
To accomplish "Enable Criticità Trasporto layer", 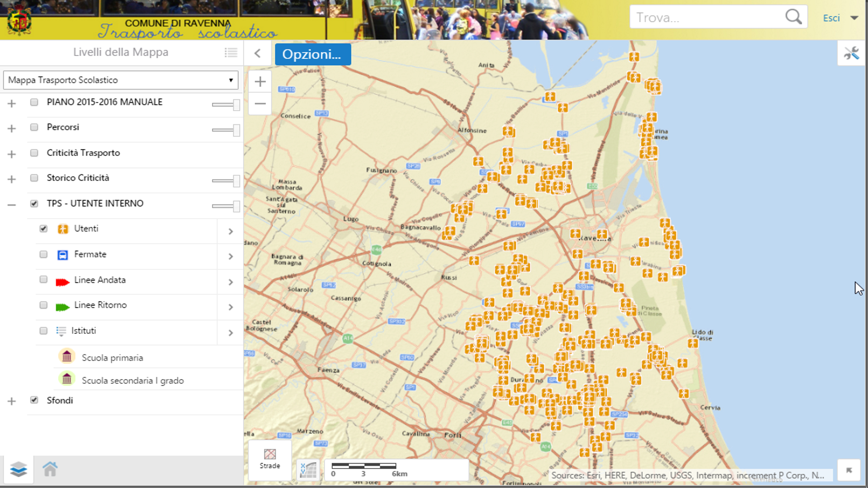I will (34, 153).
